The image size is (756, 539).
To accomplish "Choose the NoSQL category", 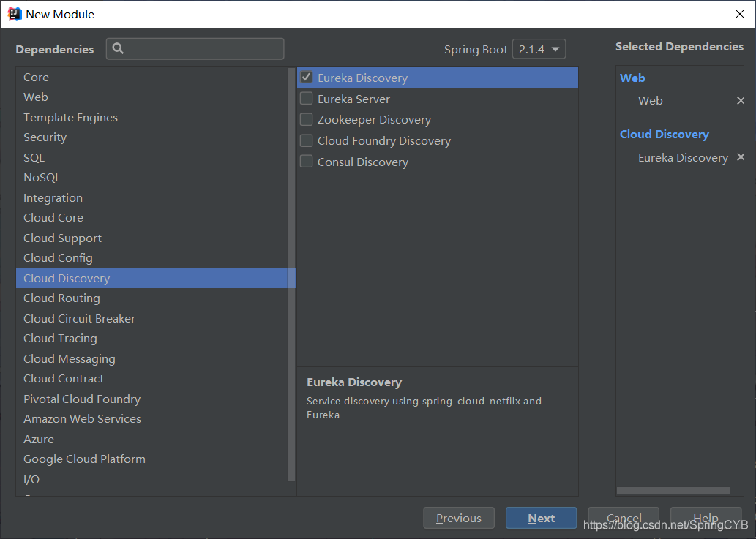I will pyautogui.click(x=151, y=178).
